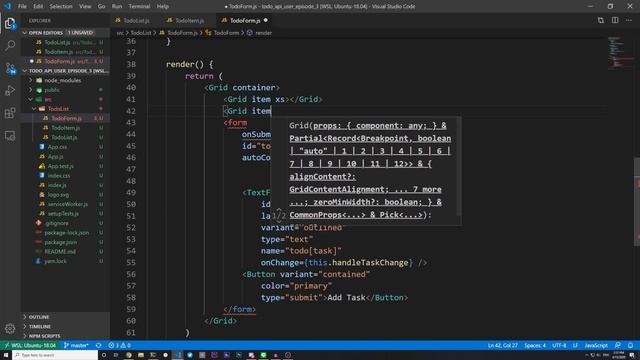Click UTF-8 encoding in status bar

[x=559, y=345]
